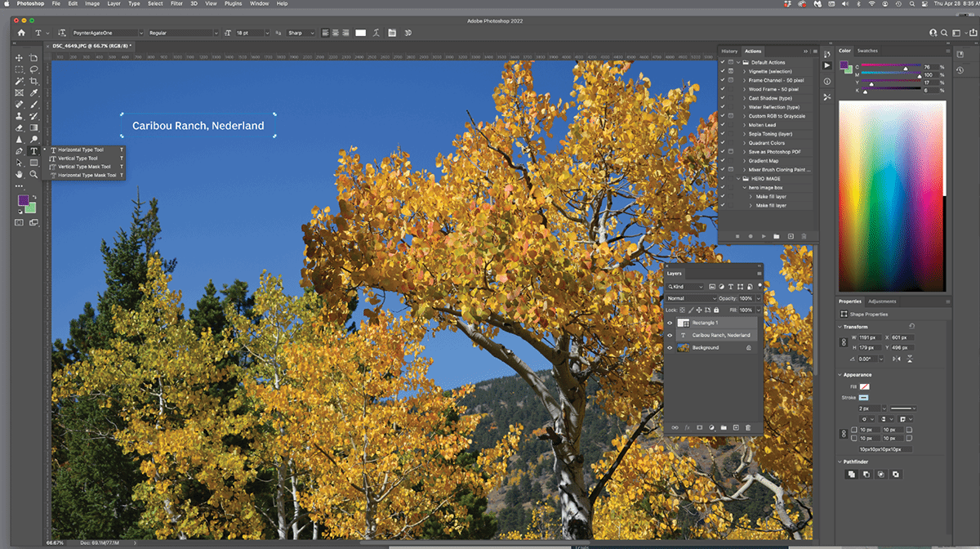Select the Caribou Ranch, Nederland text layer
The height and width of the screenshot is (549, 980).
click(x=721, y=335)
